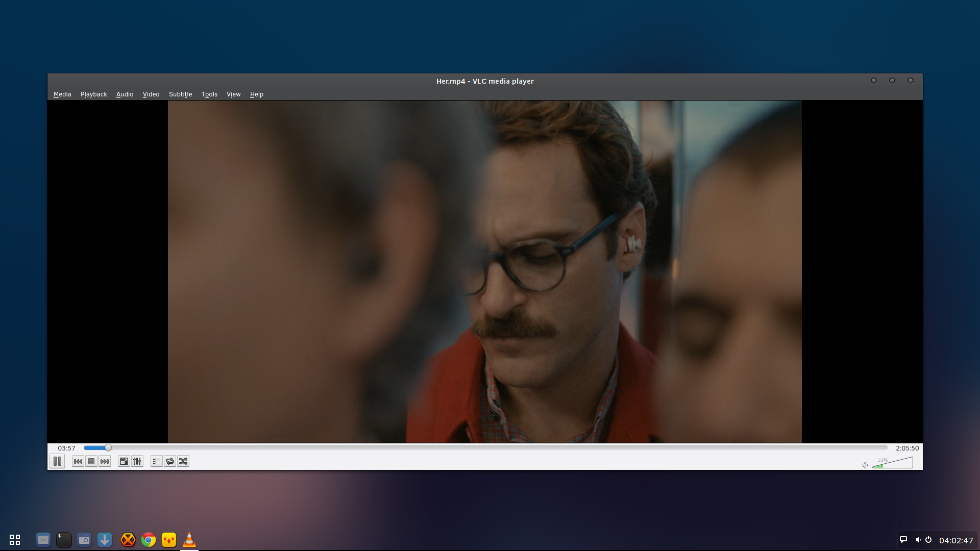Launch the mail client from the dock
Image resolution: width=980 pixels, height=551 pixels.
[x=43, y=539]
